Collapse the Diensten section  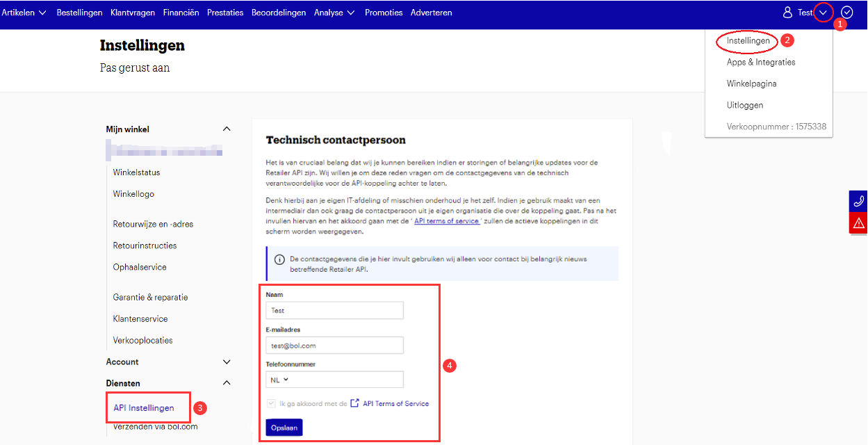(226, 383)
